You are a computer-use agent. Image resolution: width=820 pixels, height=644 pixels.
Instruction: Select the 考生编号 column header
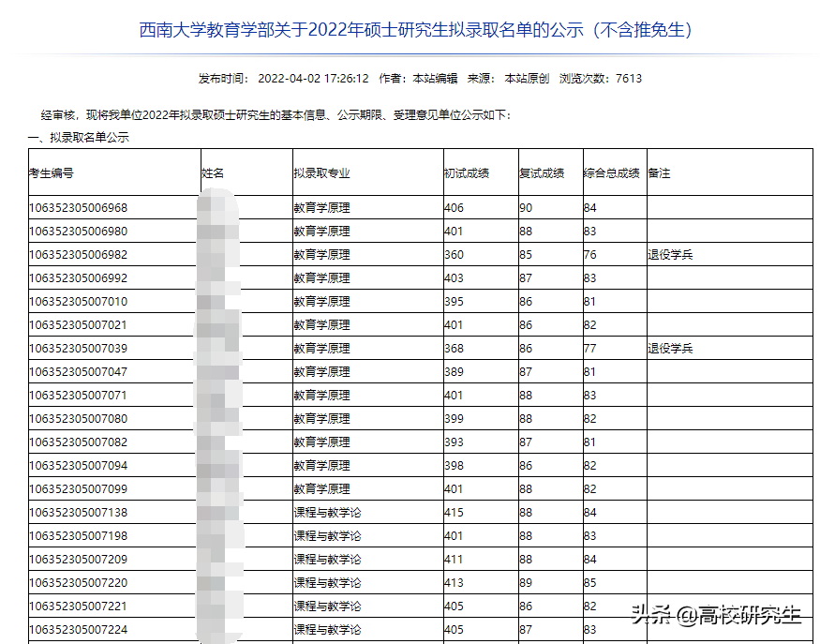coord(52,172)
